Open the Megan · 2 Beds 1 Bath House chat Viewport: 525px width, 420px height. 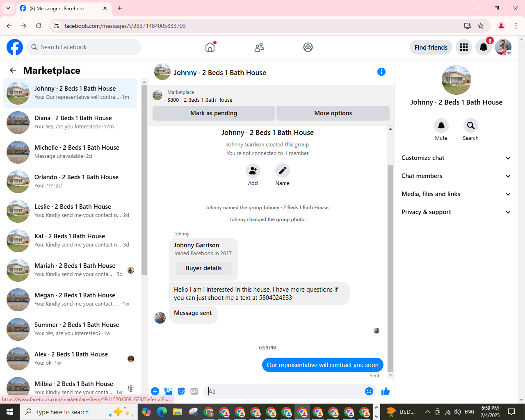71,300
